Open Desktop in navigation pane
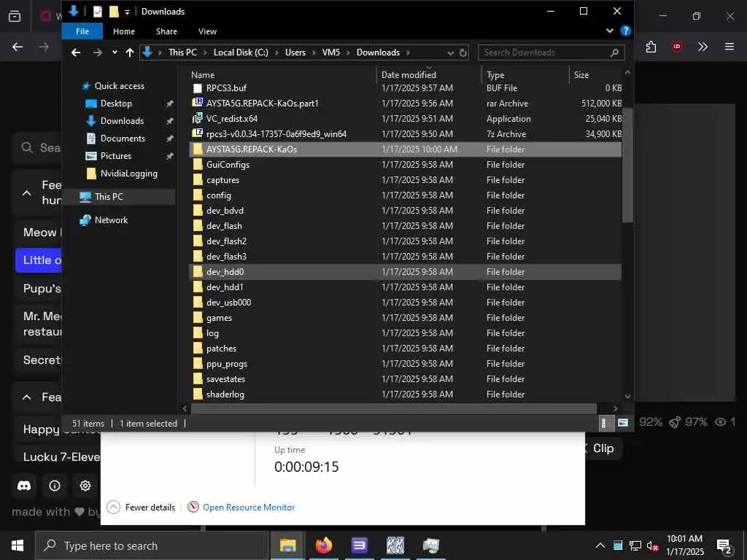747x560 pixels. pos(116,104)
